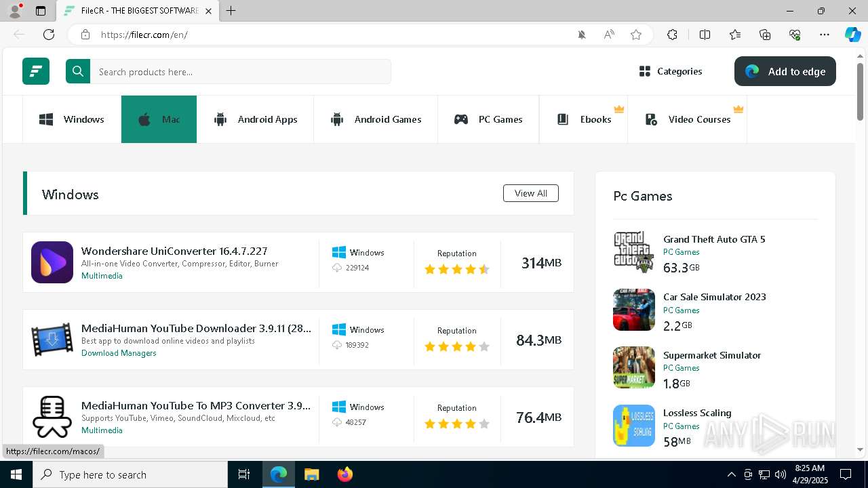Open Car Sale Simulator 2023 link
868x488 pixels.
coord(714,297)
